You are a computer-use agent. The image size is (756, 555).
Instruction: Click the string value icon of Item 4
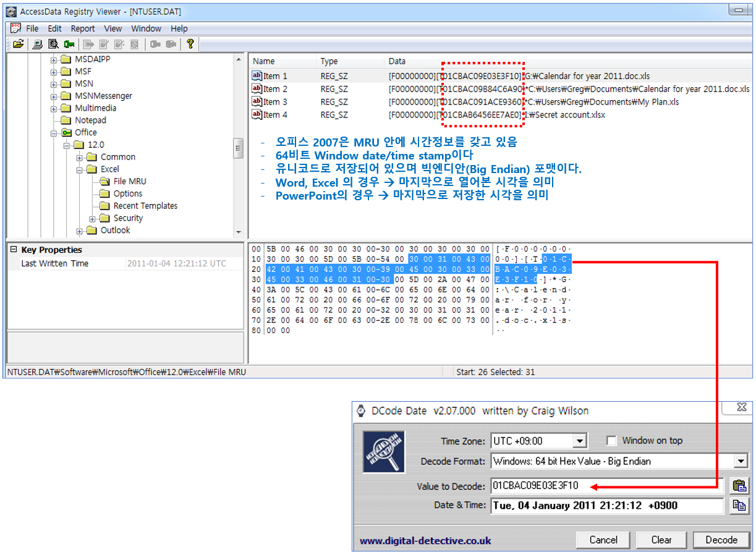[x=257, y=114]
